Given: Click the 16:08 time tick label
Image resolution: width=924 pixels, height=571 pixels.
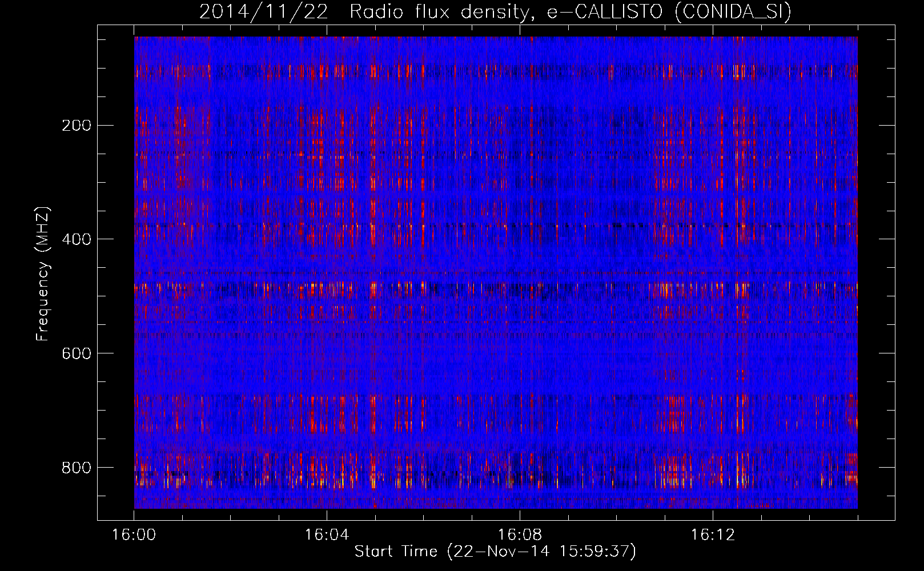Looking at the screenshot, I should (x=520, y=535).
